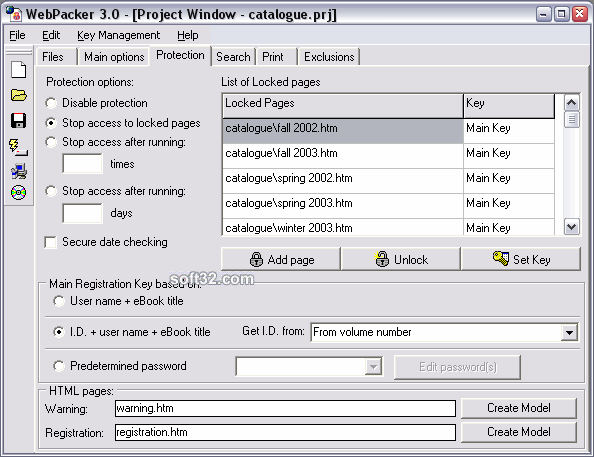This screenshot has height=457, width=594.
Task: Switch to the Exclusions tab
Action: tap(329, 57)
